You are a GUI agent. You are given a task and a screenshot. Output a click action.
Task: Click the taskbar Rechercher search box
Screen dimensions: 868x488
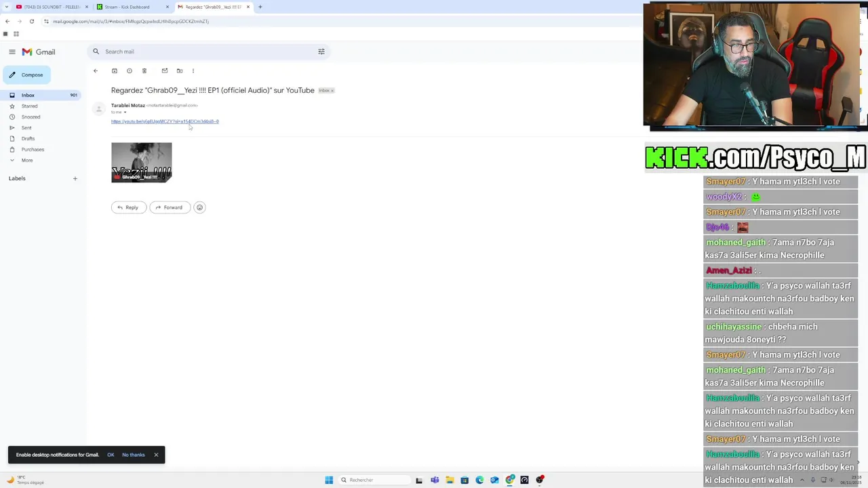[x=374, y=480]
